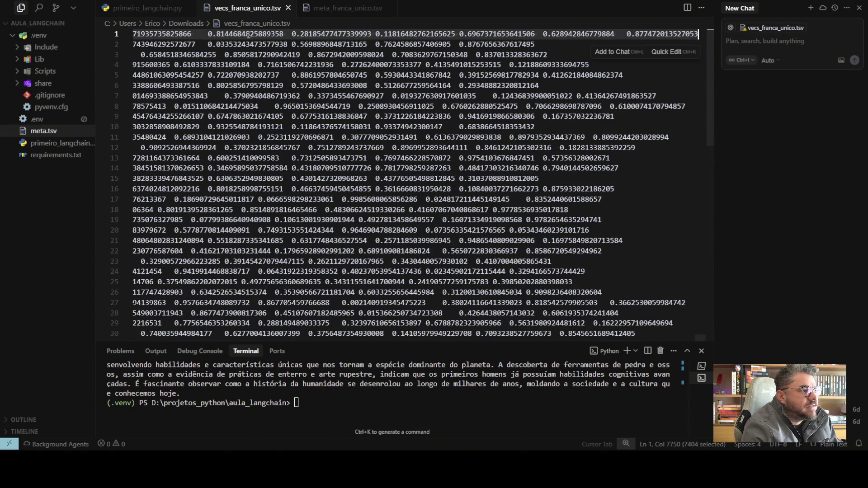This screenshot has width=868, height=488.
Task: Click Add to Chat button
Action: pos(612,52)
